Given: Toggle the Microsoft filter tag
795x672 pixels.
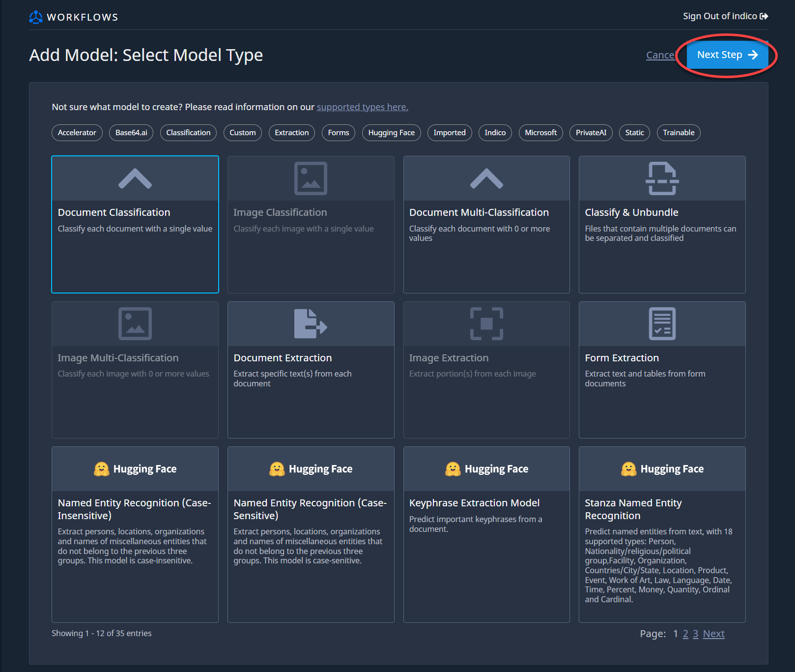Looking at the screenshot, I should 541,133.
